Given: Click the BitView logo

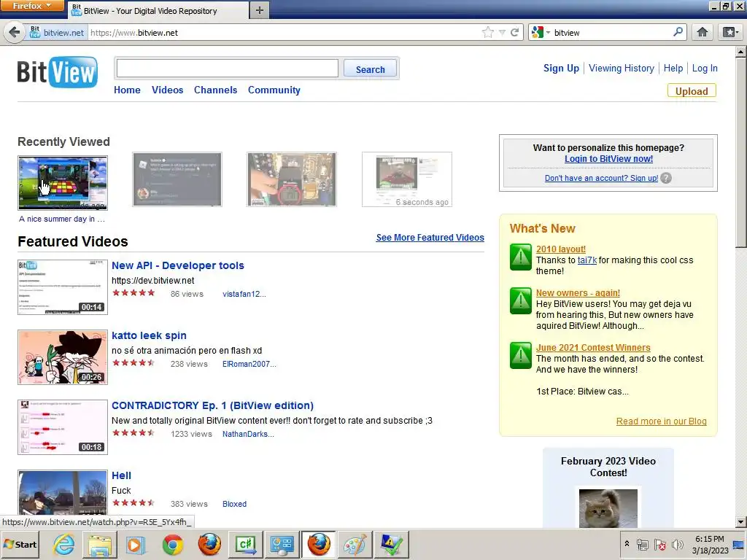Looking at the screenshot, I should tap(58, 72).
